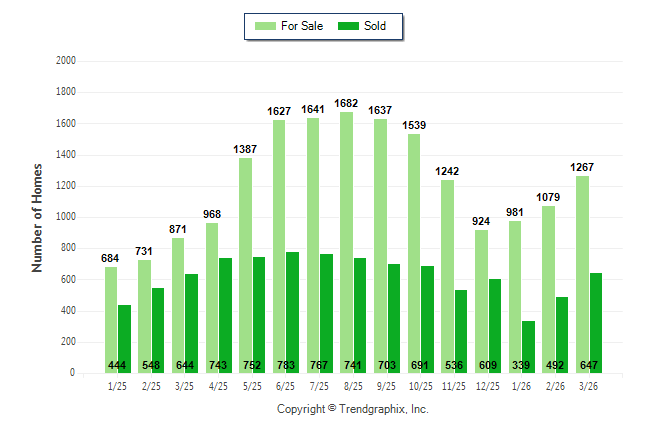Click the 2/26 Sold bar

[x=562, y=334]
